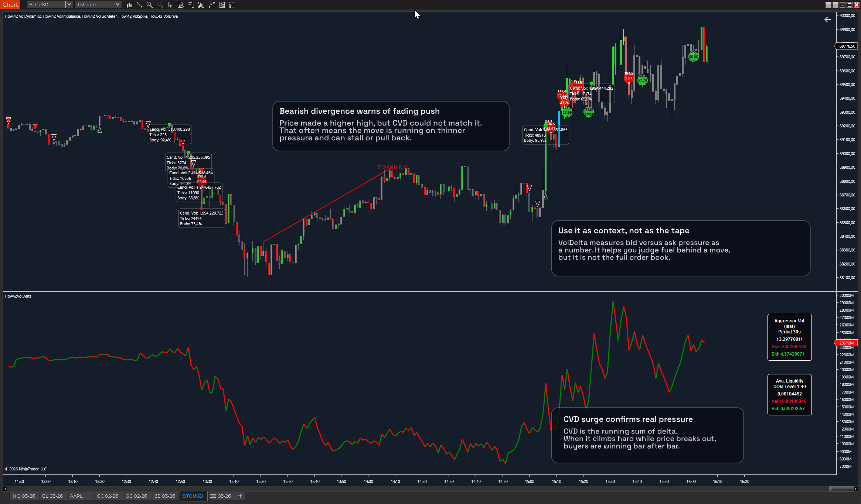The height and width of the screenshot is (504, 861).
Task: Expand the BTCUSD instrument dropdown arrow
Action: pos(69,4)
